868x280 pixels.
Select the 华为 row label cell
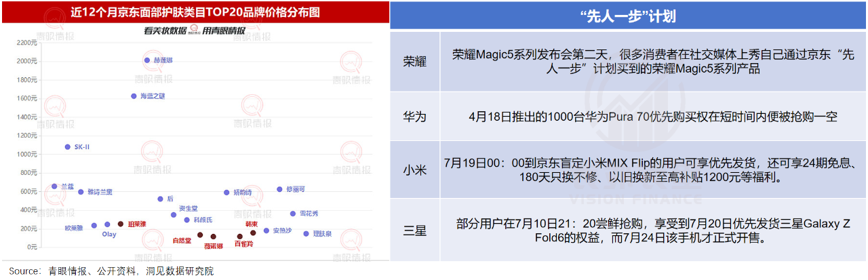pos(415,117)
